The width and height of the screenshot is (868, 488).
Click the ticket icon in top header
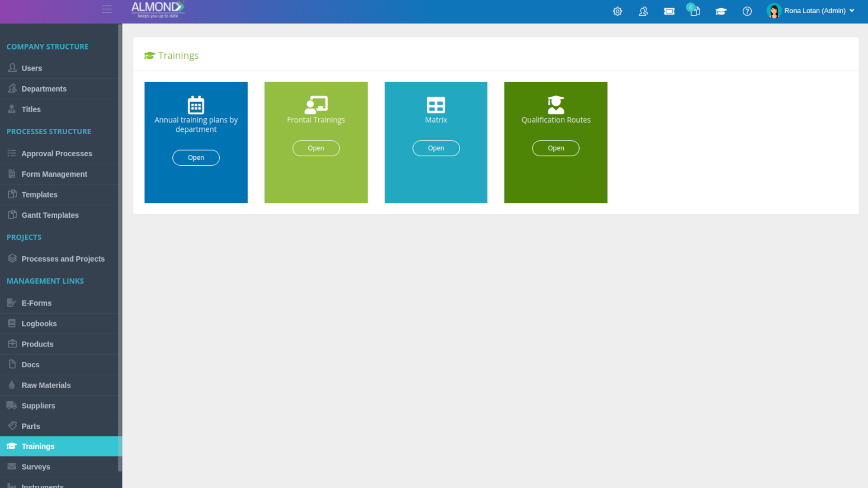coord(669,11)
